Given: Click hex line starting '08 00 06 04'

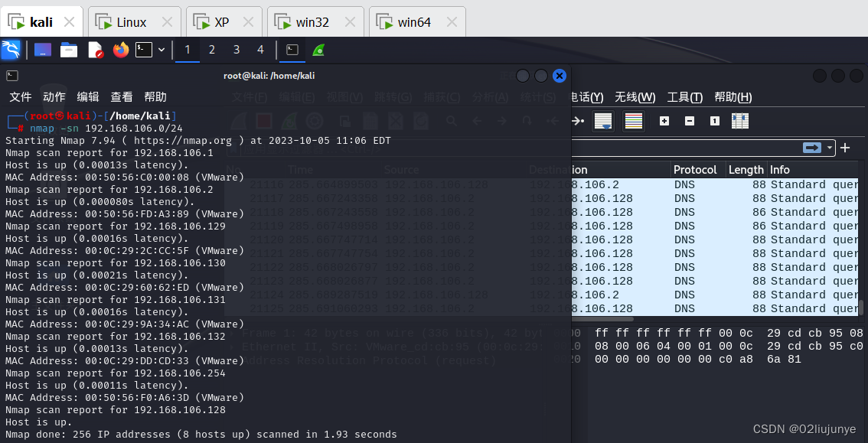Looking at the screenshot, I should [729, 347].
